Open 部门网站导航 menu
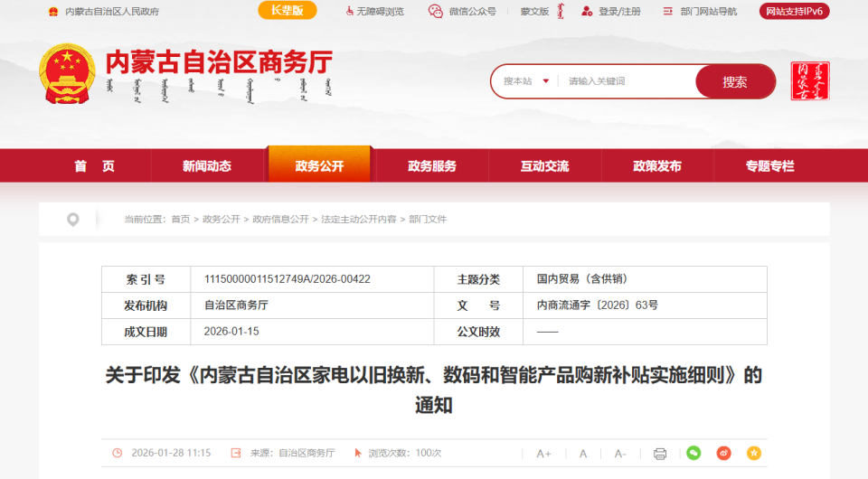Screen dimensions: 868x479 709,11
